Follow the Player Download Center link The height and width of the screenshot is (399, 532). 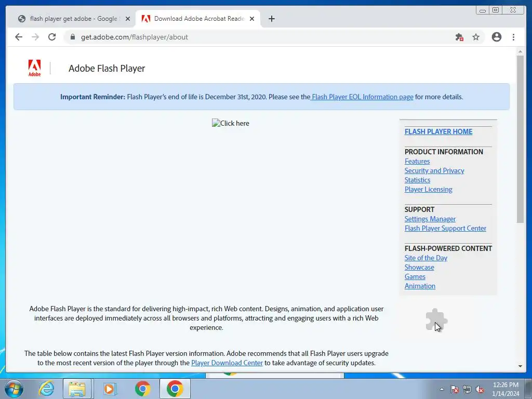coord(227,363)
